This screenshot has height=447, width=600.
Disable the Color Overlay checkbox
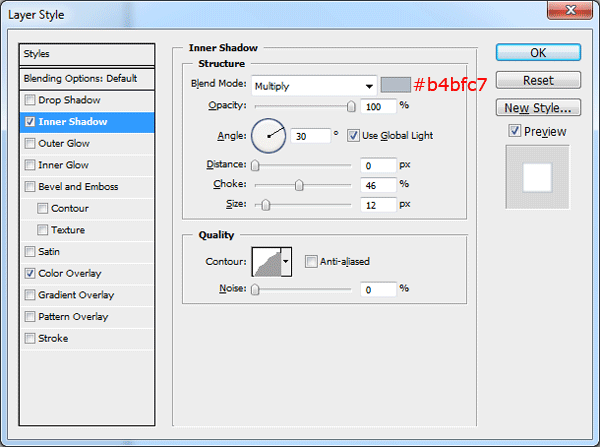(x=29, y=273)
